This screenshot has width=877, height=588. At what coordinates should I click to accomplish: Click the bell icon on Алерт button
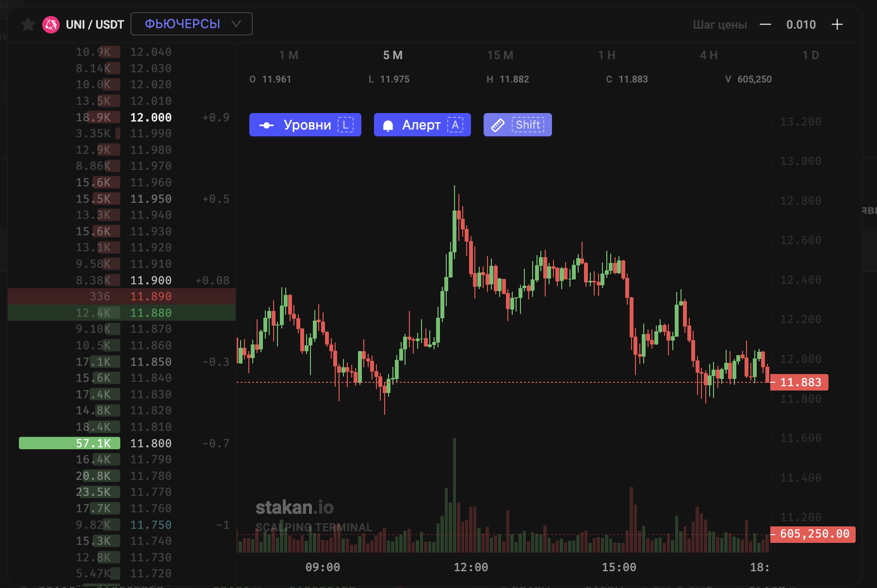pos(388,126)
